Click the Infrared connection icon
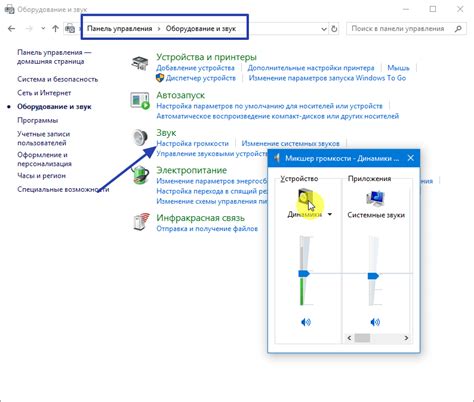Image resolution: width=474 pixels, height=402 pixels. (141, 222)
